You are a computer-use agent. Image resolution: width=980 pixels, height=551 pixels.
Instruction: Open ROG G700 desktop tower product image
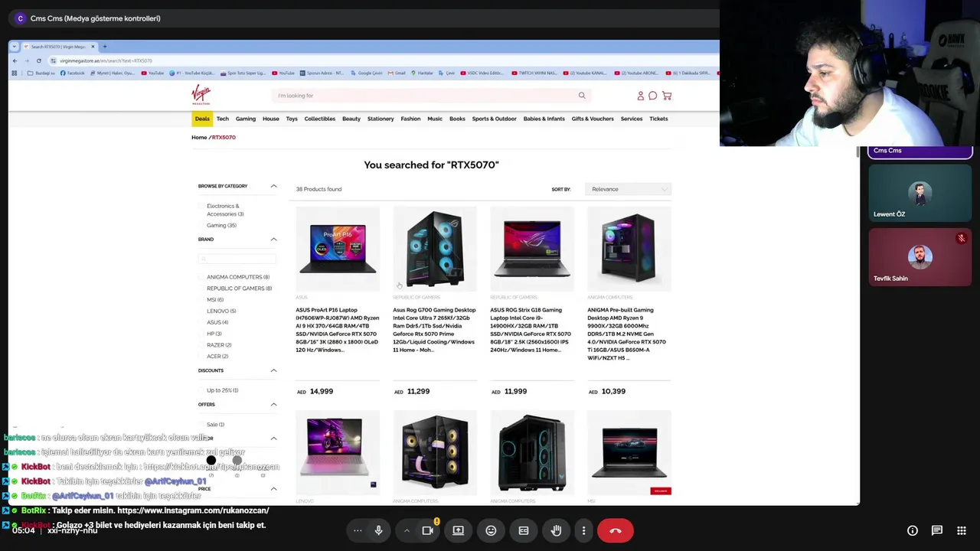(x=435, y=249)
